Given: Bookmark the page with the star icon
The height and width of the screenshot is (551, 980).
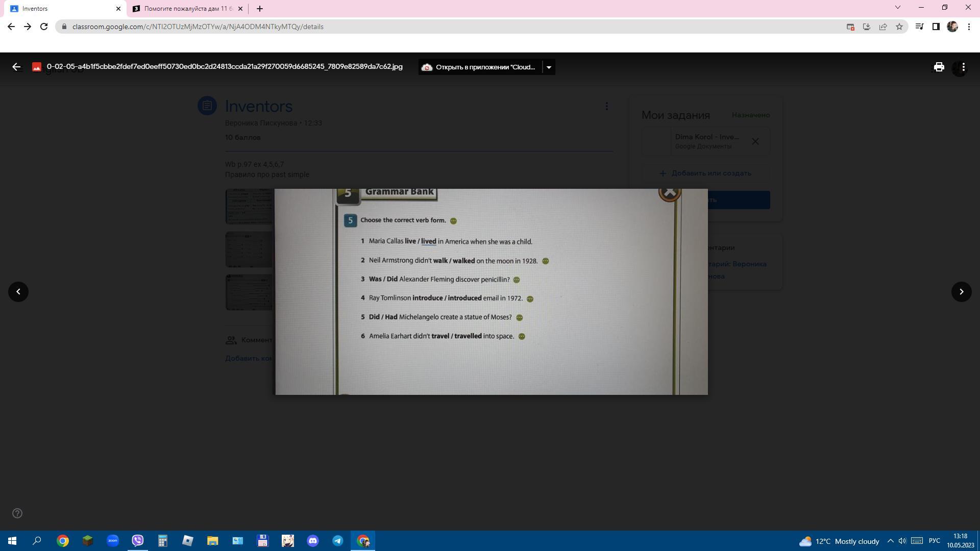Looking at the screenshot, I should (x=899, y=27).
